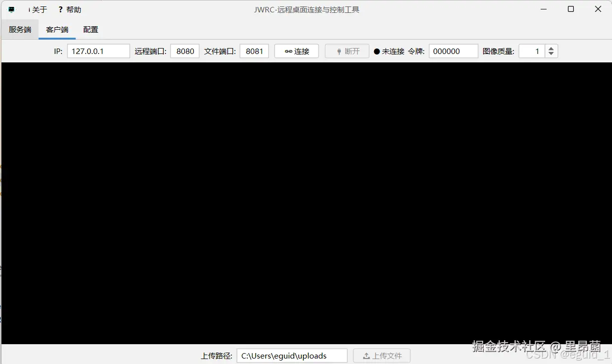The image size is (612, 364).
Task: Click the question mark help icon
Action: pyautogui.click(x=60, y=9)
